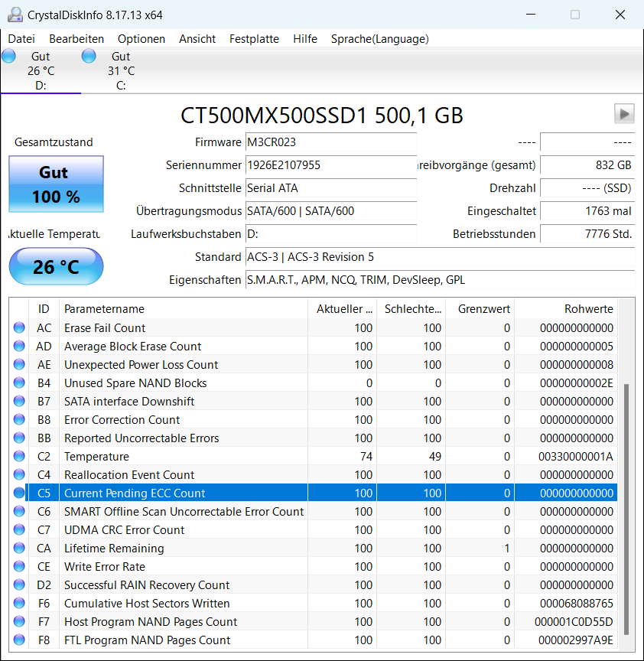Select the D: drive tab
The width and height of the screenshot is (644, 661).
point(41,71)
